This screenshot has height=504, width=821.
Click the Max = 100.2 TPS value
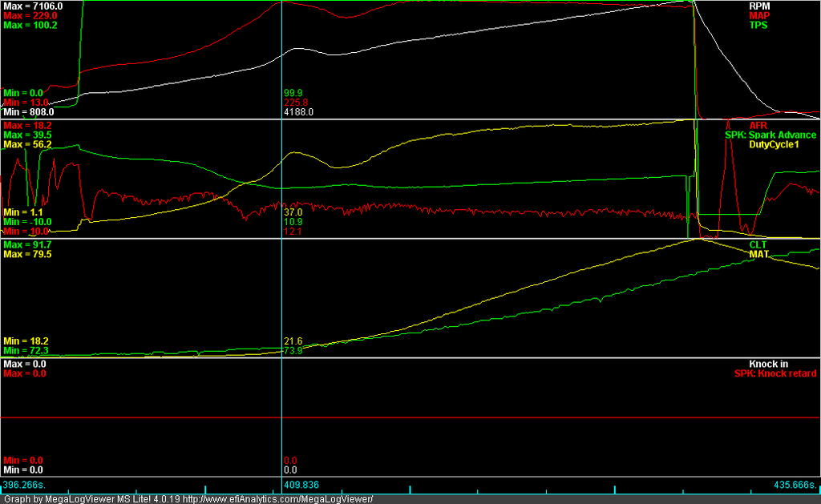point(30,25)
